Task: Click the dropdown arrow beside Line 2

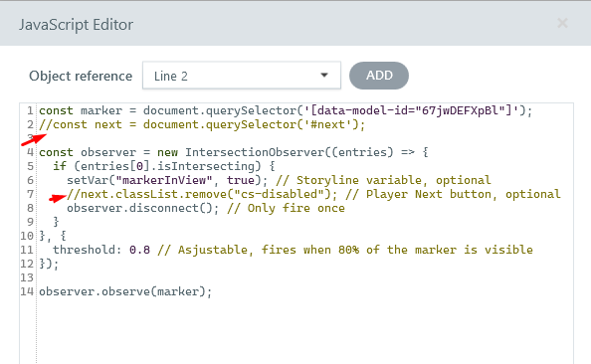Action: (x=323, y=76)
